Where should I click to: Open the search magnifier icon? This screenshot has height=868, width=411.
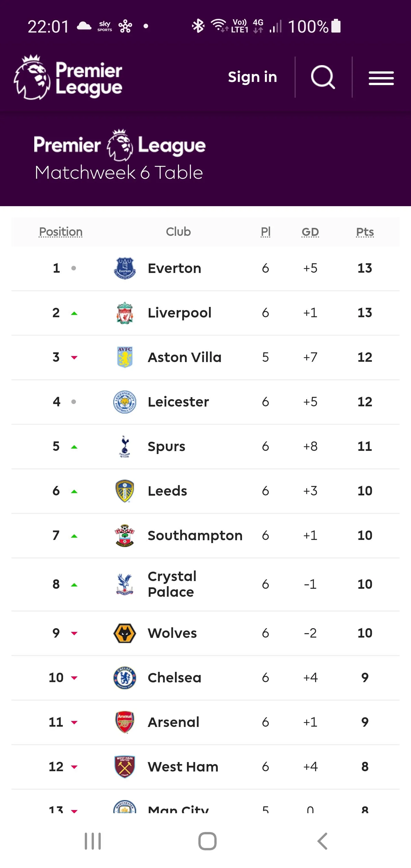click(323, 77)
